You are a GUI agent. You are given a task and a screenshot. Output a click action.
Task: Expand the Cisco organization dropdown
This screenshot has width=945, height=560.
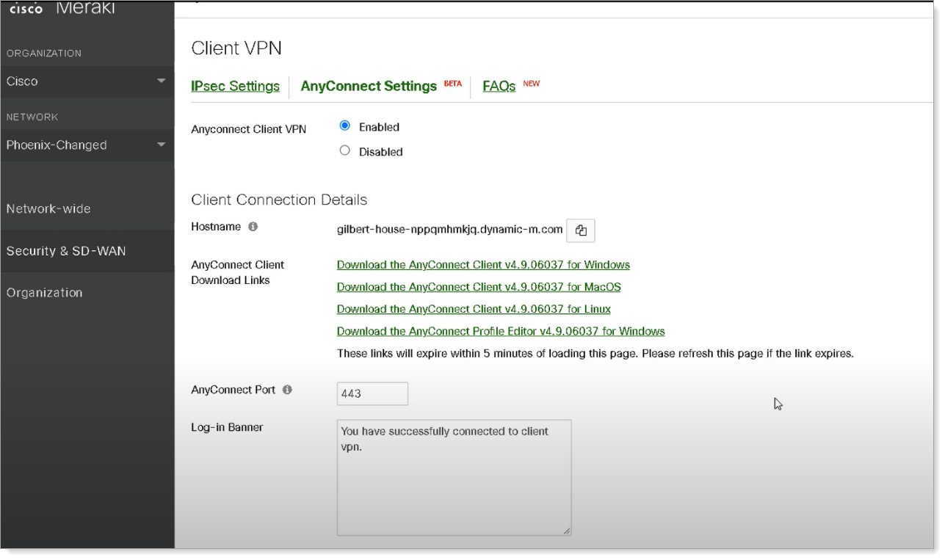(87, 81)
